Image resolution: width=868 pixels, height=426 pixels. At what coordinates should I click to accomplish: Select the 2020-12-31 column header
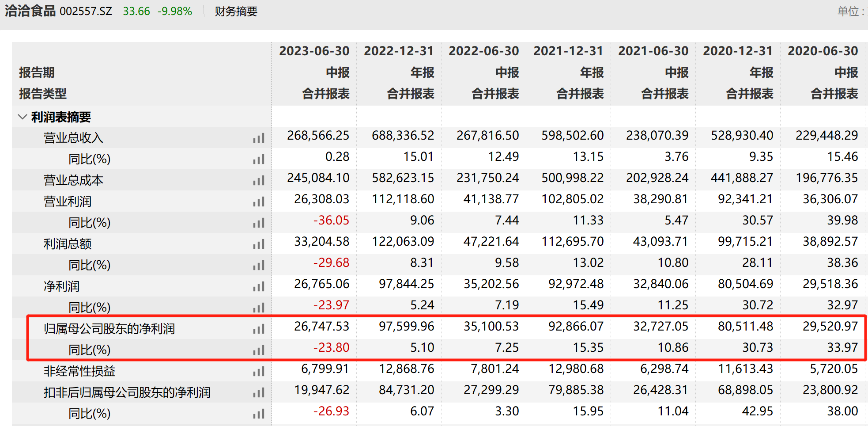point(738,51)
